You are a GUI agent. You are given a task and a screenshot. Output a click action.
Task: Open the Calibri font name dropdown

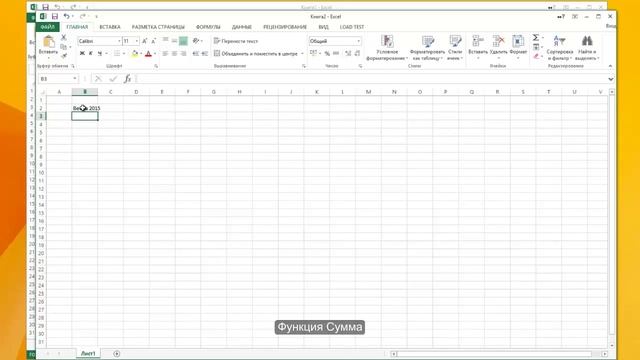coord(119,41)
